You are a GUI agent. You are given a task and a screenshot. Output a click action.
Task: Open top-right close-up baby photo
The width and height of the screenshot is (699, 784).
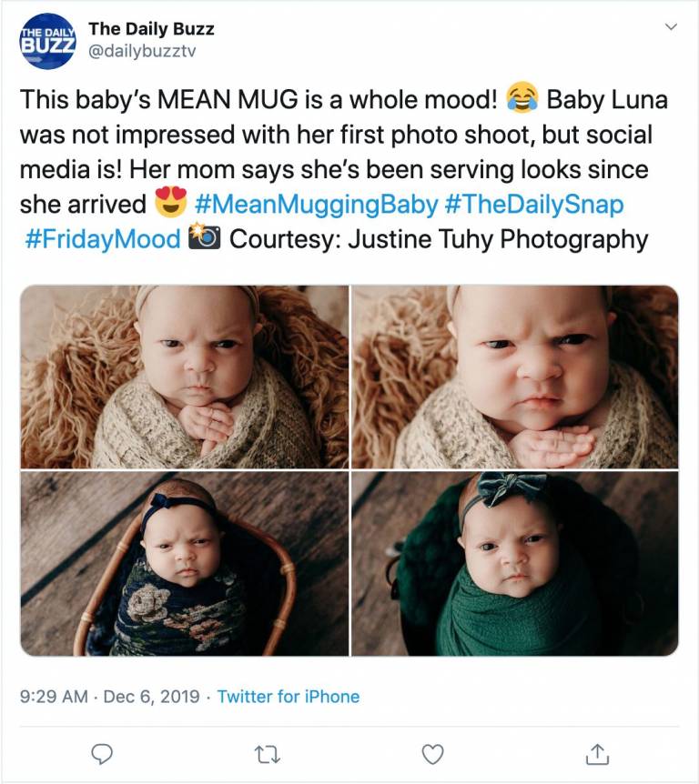point(515,377)
